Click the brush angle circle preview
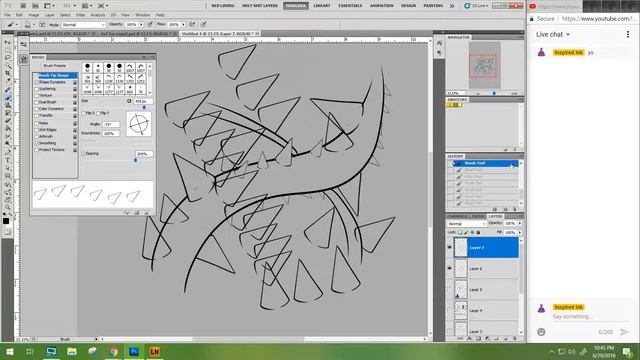The height and width of the screenshot is (360, 640). click(x=139, y=124)
